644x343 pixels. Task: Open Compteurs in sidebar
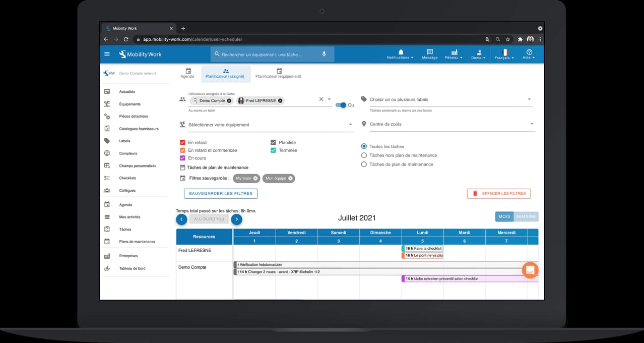pyautogui.click(x=128, y=153)
